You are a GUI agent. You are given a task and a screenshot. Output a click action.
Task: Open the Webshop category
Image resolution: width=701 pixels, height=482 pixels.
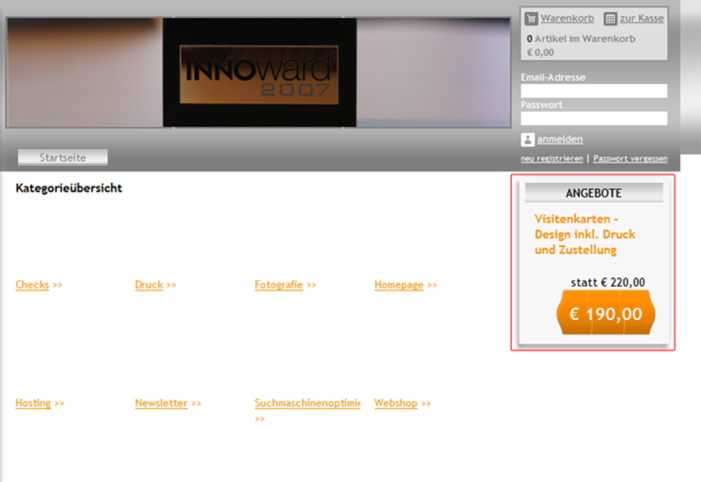[x=396, y=403]
